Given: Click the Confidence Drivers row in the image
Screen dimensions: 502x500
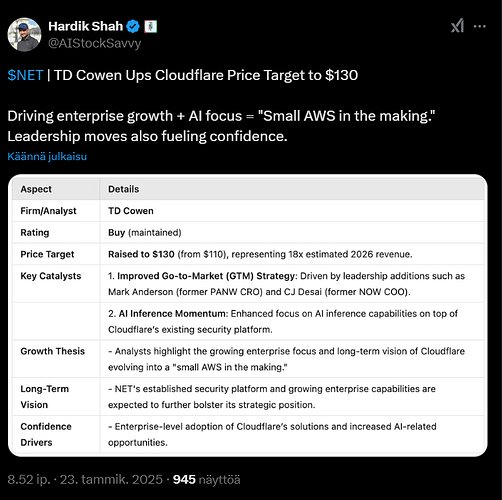Looking at the screenshot, I should click(248, 434).
